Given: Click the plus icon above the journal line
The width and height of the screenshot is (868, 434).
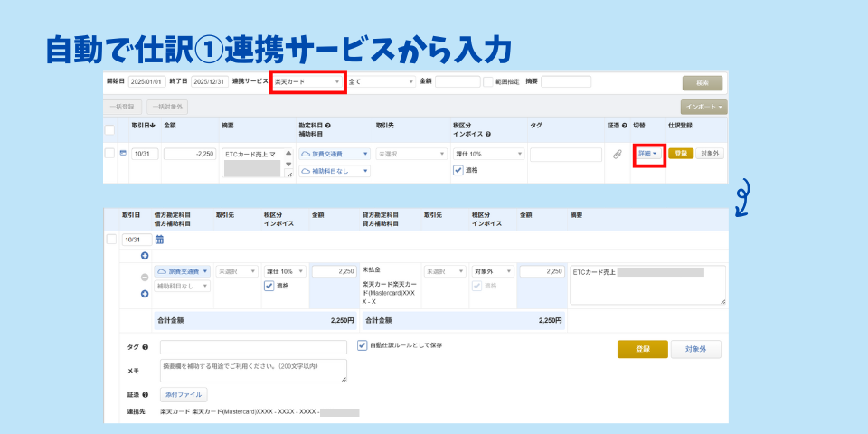Looking at the screenshot, I should [145, 256].
